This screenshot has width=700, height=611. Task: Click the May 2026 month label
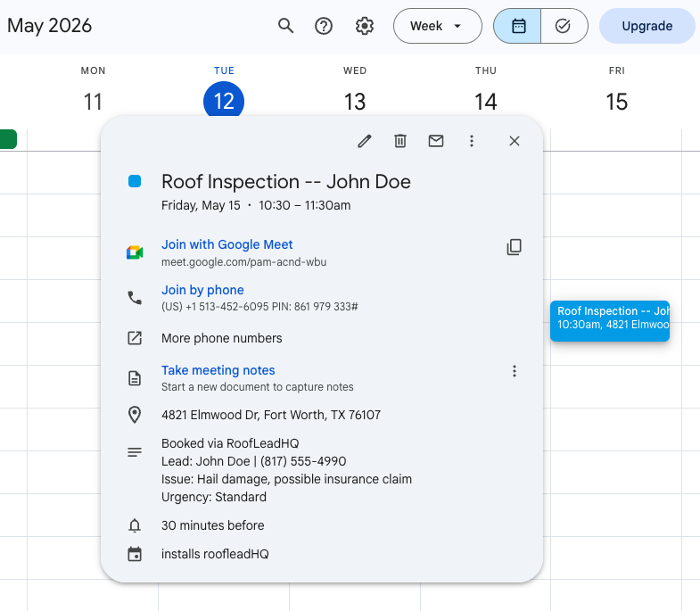(49, 26)
